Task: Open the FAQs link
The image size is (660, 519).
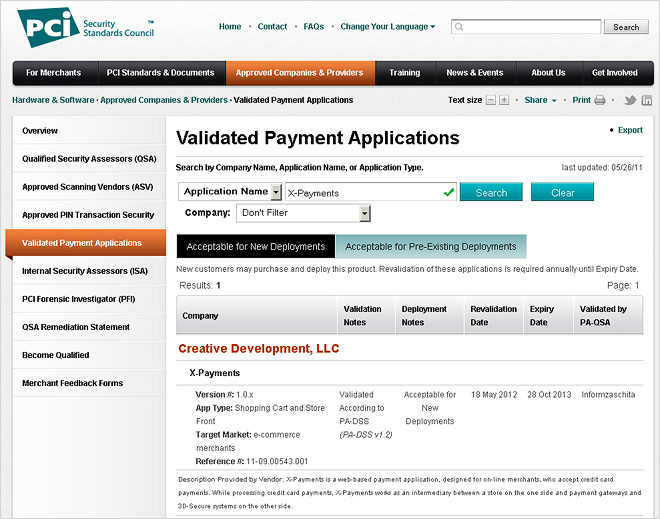Action: pos(314,27)
